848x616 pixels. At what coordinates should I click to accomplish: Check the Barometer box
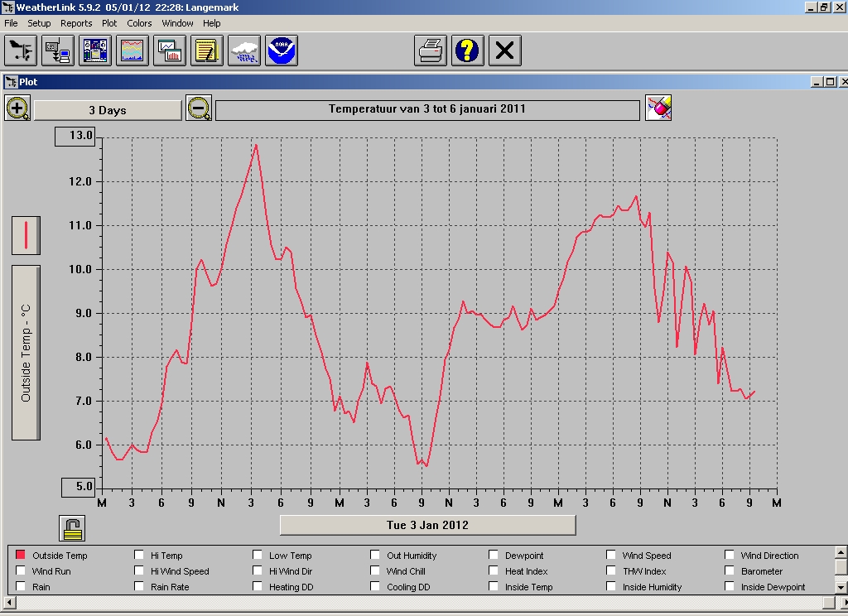pos(730,570)
